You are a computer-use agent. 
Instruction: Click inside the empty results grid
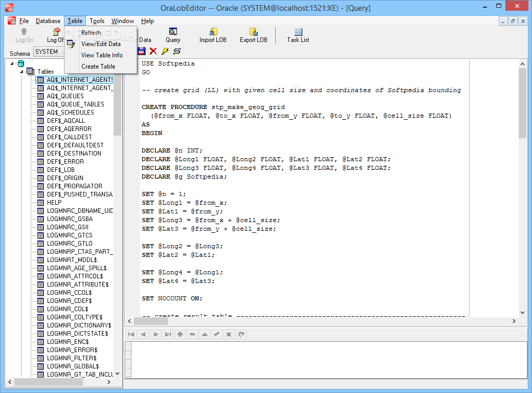tap(329, 360)
